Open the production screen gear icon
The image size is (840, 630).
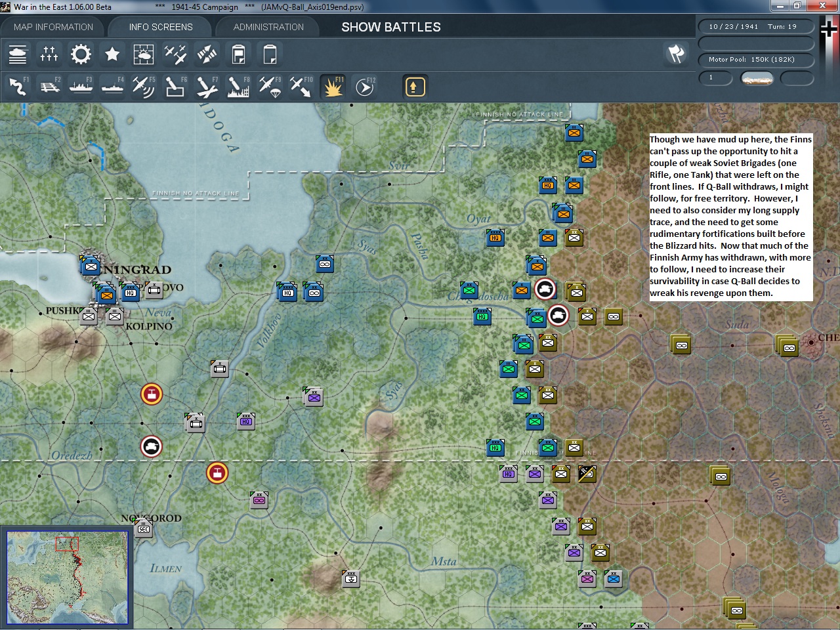[81, 54]
